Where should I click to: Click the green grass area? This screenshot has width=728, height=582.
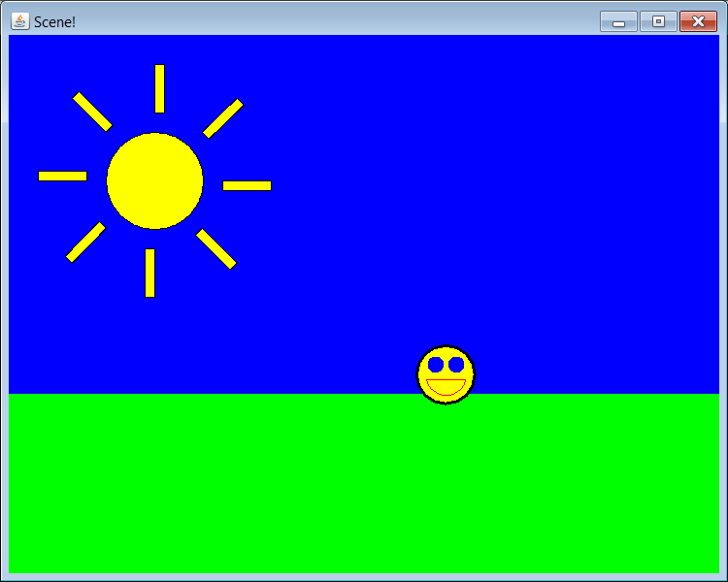(364, 485)
